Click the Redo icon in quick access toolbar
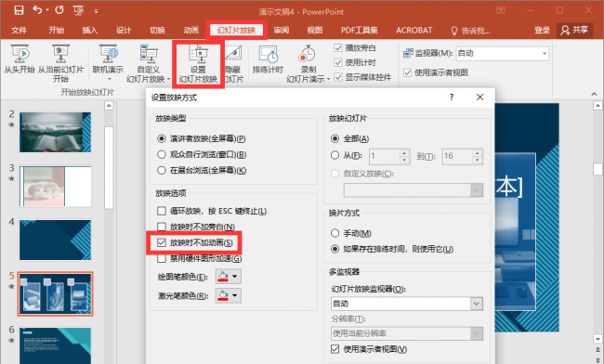The width and height of the screenshot is (604, 364). [59, 9]
